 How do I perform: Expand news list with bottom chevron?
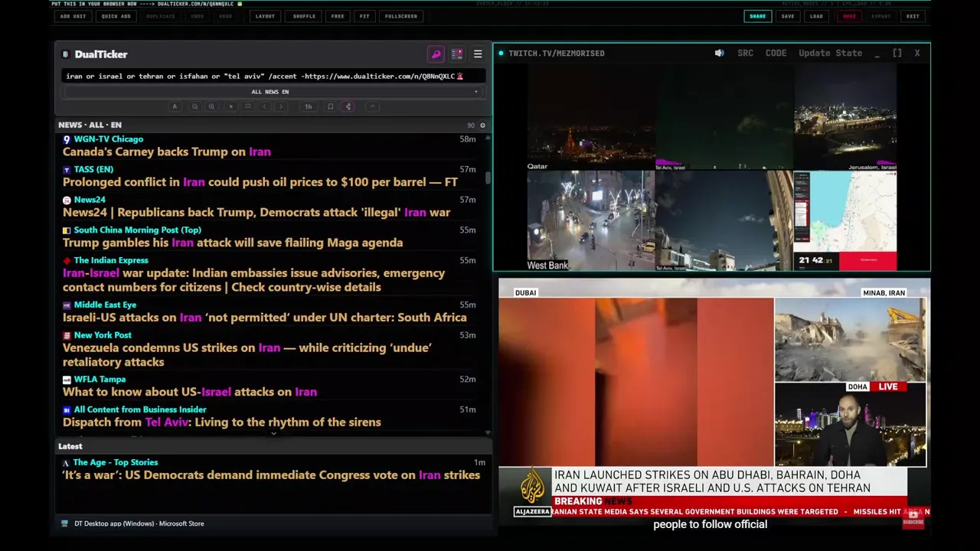(x=273, y=434)
